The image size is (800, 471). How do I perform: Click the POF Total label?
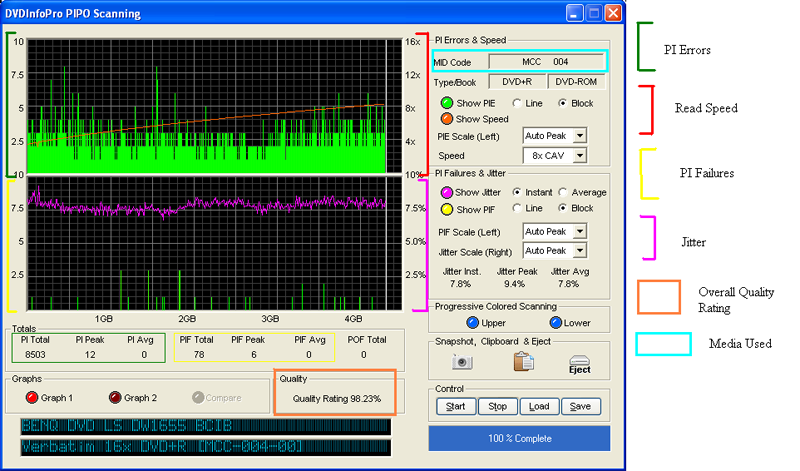coord(367,339)
